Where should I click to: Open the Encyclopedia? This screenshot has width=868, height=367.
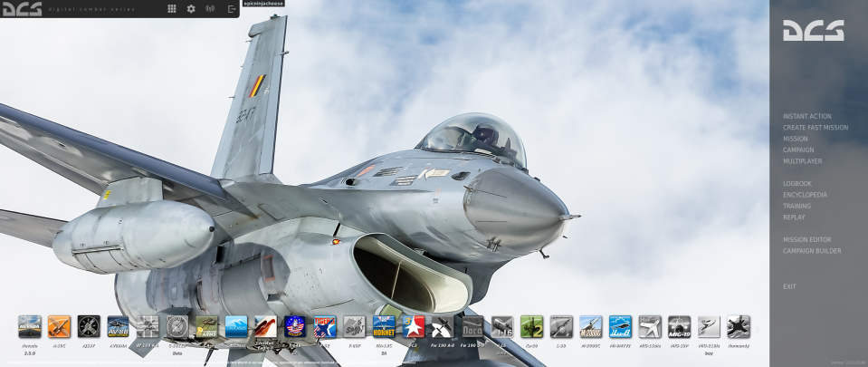805,195
